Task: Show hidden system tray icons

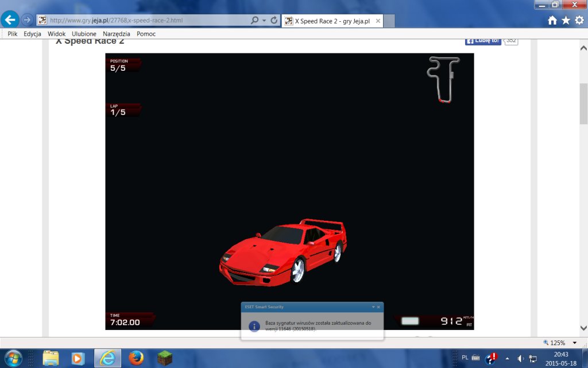Action: (507, 359)
